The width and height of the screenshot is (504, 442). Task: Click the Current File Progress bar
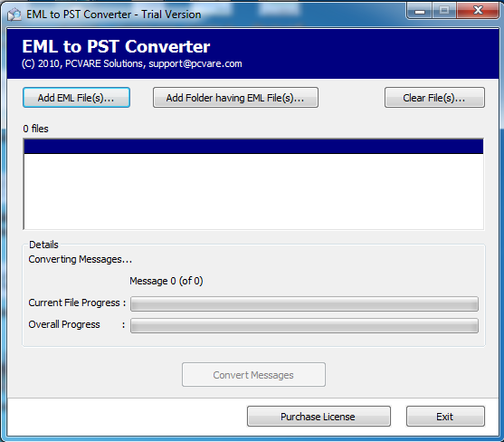point(304,304)
